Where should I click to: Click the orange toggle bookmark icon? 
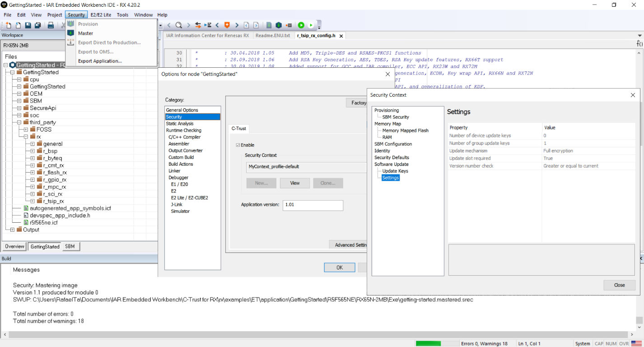pos(227,25)
